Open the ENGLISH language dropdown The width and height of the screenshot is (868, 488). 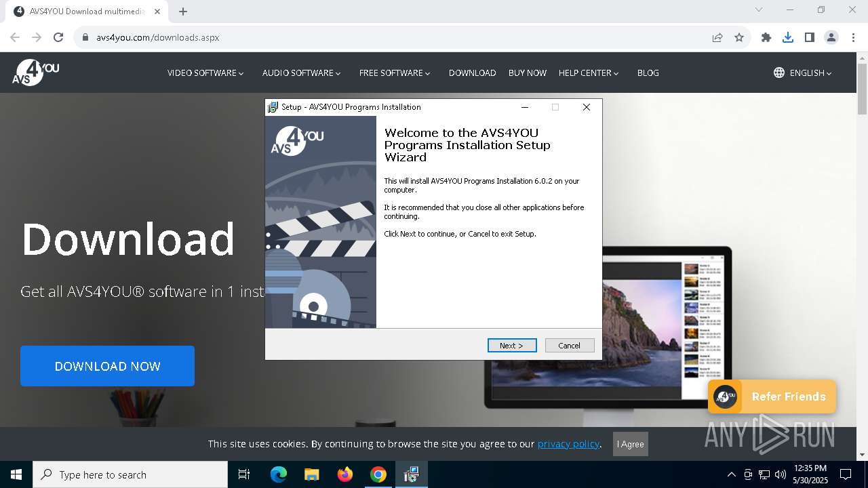point(810,73)
